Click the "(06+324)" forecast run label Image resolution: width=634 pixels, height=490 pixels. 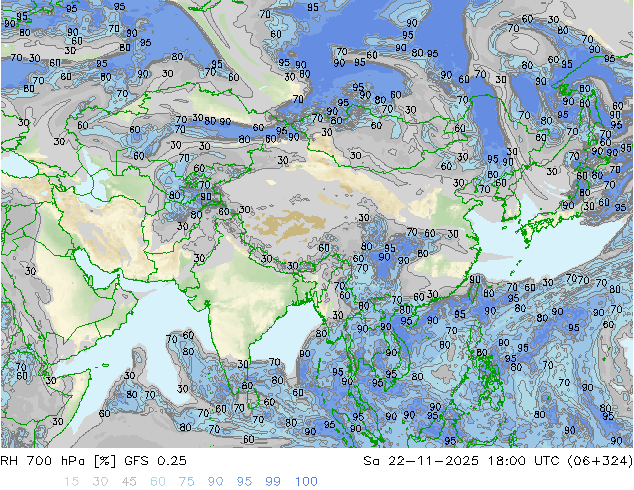click(x=600, y=461)
